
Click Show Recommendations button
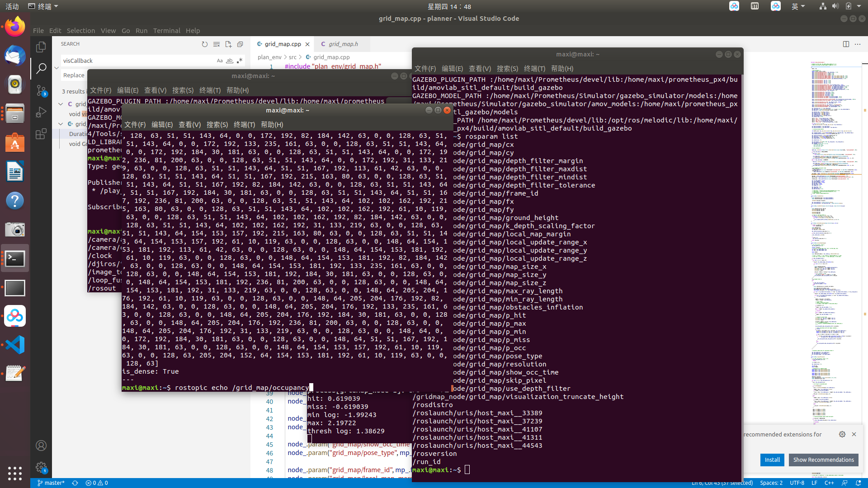point(823,460)
